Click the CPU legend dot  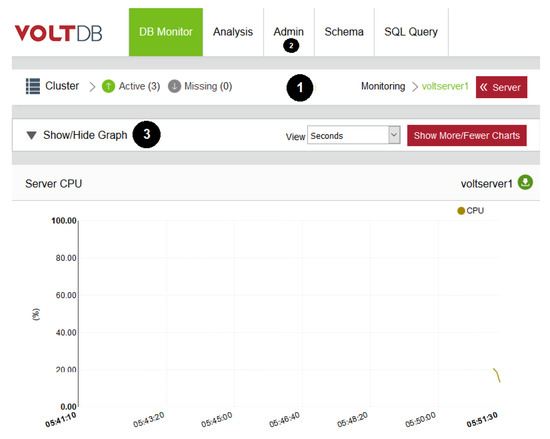point(461,211)
